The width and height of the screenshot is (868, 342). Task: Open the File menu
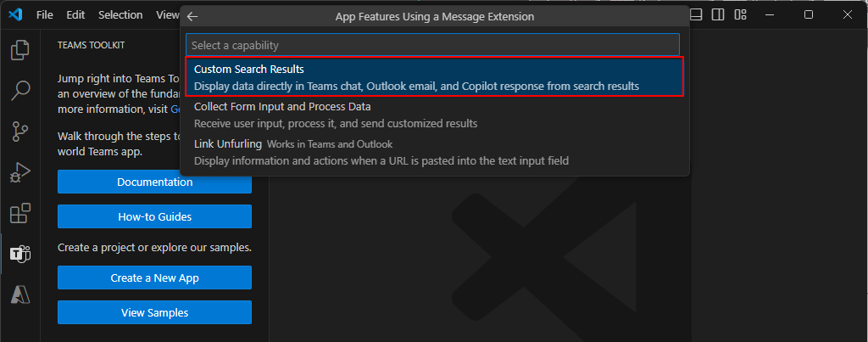(45, 15)
